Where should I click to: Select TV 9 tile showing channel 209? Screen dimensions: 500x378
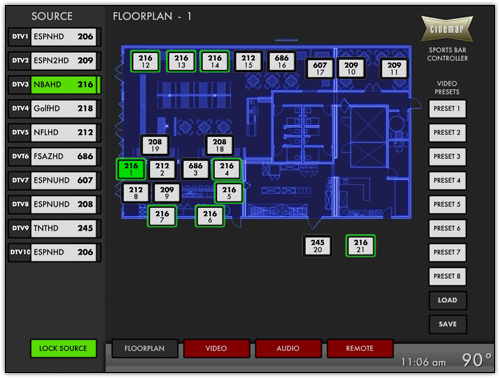(x=167, y=193)
